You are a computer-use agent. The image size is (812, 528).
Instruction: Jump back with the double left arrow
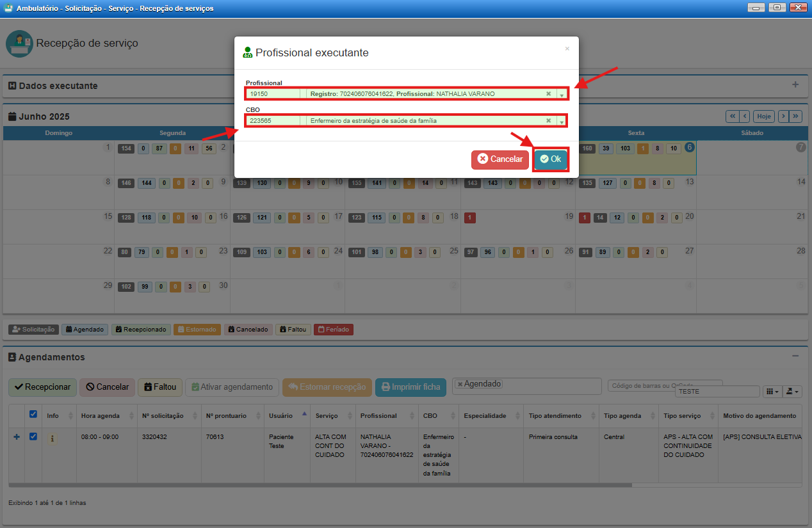pos(732,116)
